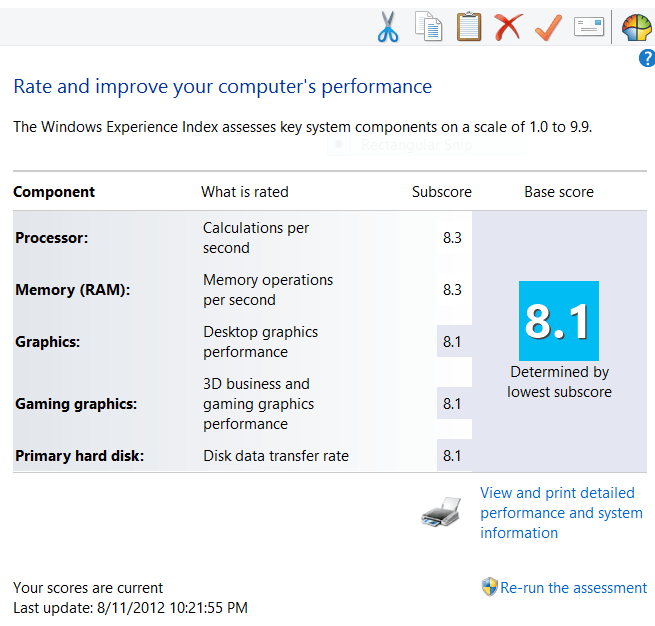Viewport: 655px width, 626px height.
Task: Click the 8.1 base score tile
Action: (559, 321)
